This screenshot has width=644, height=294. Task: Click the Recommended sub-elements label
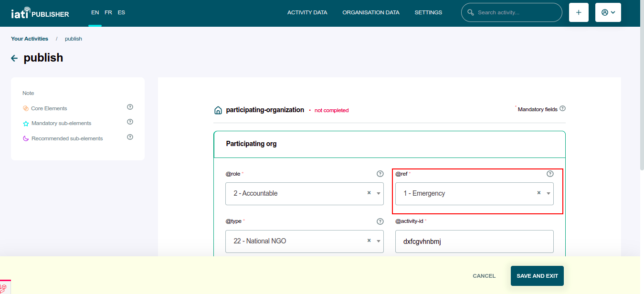tap(67, 138)
